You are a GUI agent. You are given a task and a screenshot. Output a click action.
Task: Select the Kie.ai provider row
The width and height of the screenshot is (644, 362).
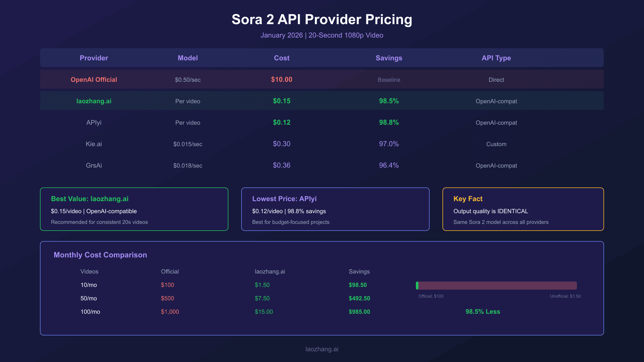(x=94, y=144)
